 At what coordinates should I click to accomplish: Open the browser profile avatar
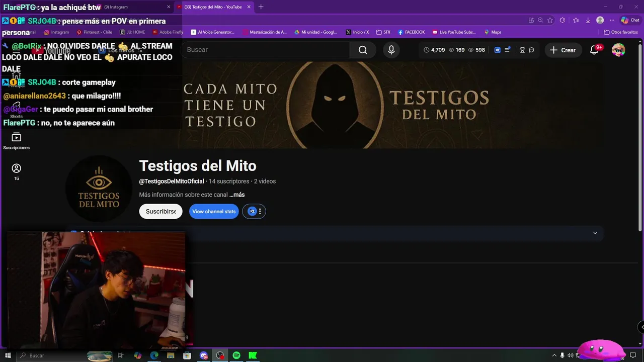coord(600,20)
